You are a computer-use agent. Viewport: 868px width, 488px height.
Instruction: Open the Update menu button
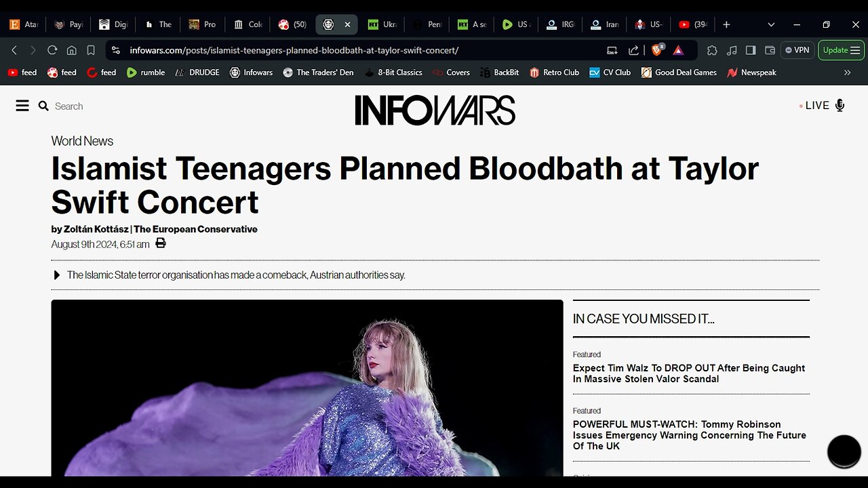coord(841,50)
